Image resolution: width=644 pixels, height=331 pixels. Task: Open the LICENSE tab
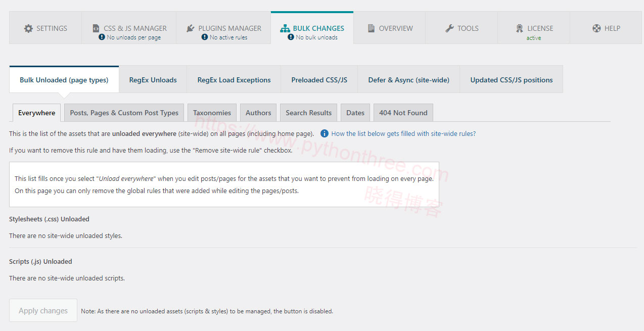pyautogui.click(x=534, y=28)
